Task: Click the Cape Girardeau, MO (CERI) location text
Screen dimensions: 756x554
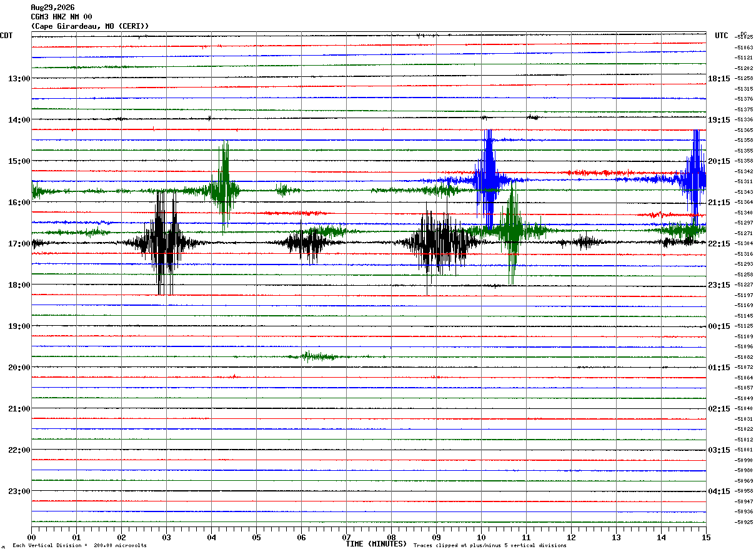Action: tap(90, 26)
